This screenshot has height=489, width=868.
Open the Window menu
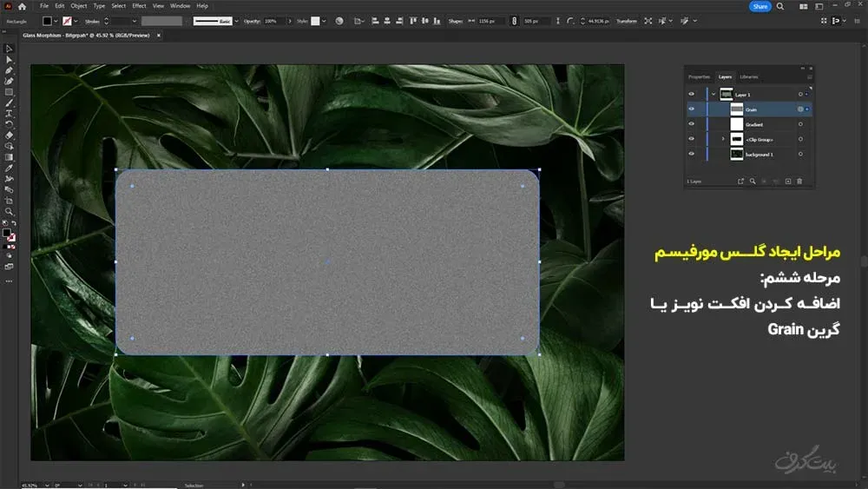[x=180, y=6]
